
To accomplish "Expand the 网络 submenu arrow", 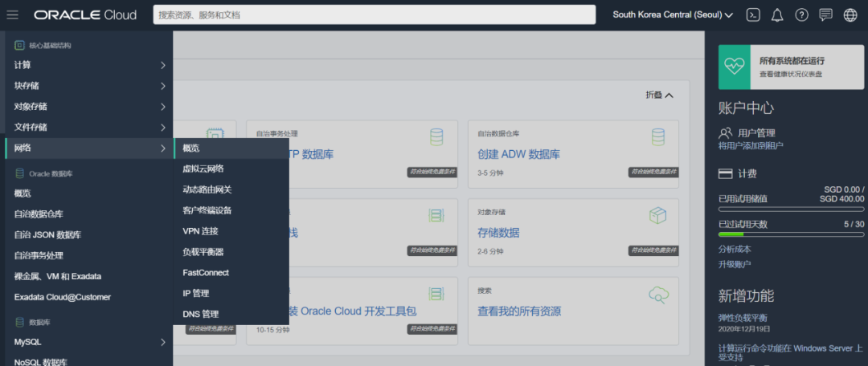I will [x=162, y=148].
